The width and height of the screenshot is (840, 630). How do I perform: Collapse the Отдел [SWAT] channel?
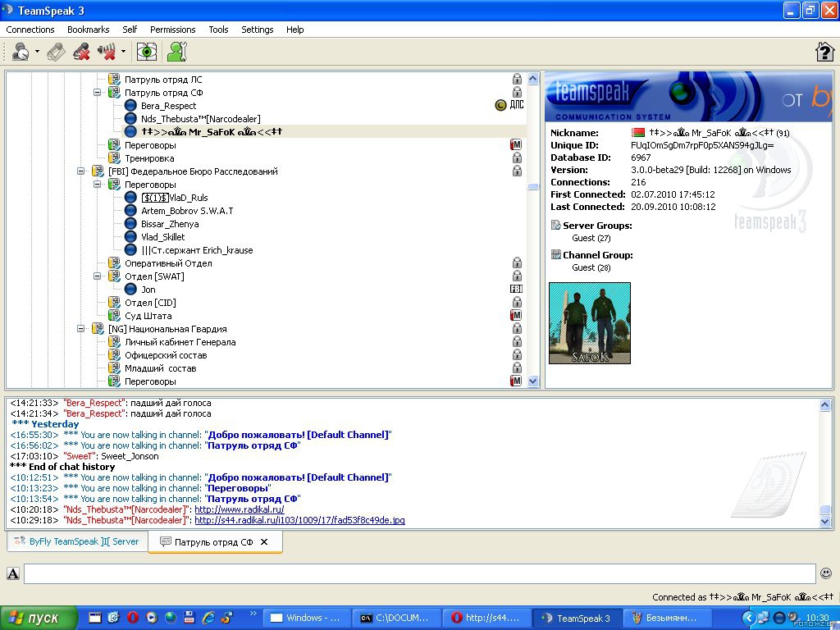tap(97, 276)
